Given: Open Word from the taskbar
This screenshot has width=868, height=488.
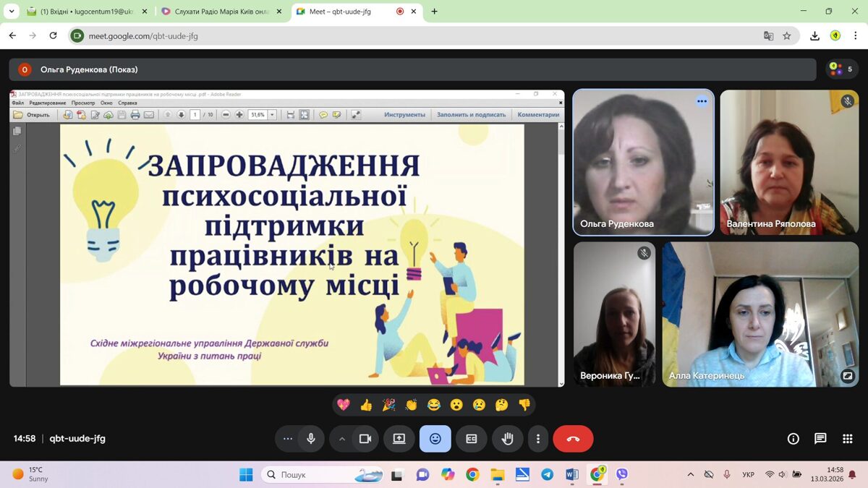Looking at the screenshot, I should (x=572, y=474).
